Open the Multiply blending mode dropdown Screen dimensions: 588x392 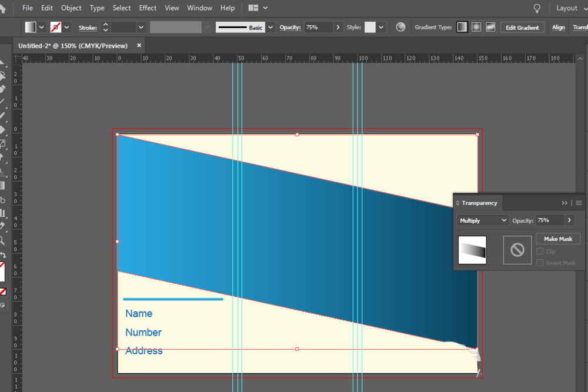point(483,220)
